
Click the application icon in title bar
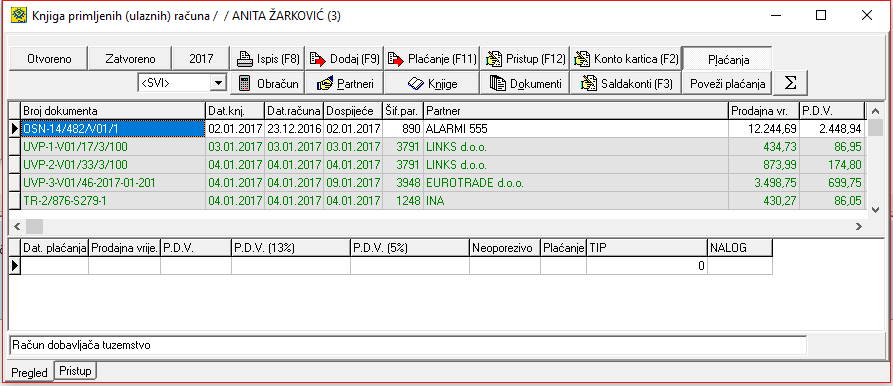[x=19, y=15]
